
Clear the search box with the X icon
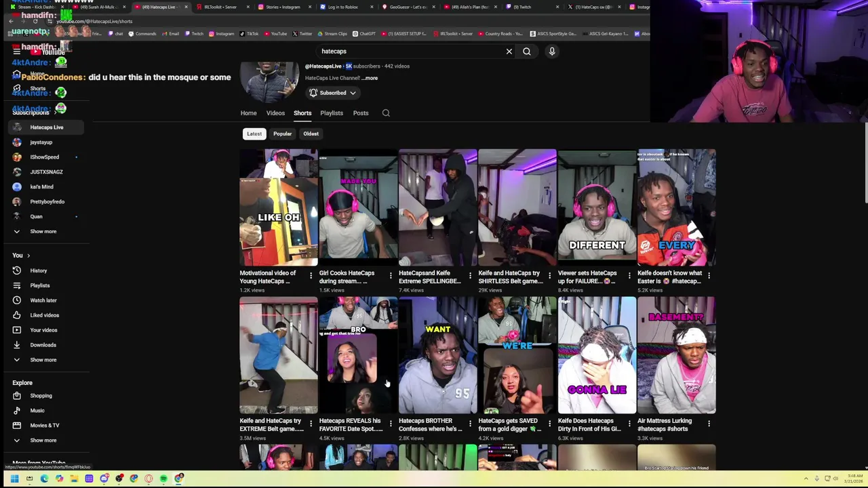tap(509, 52)
